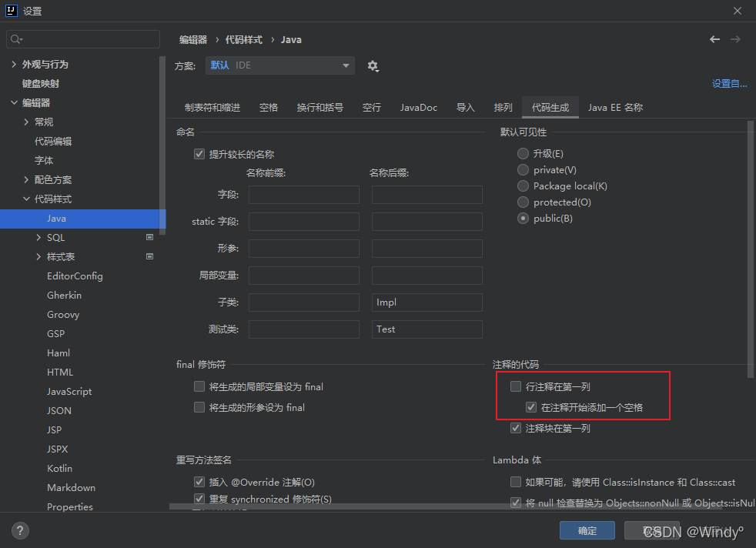Navigate back with the left arrow icon
This screenshot has width=756, height=548.
(714, 38)
